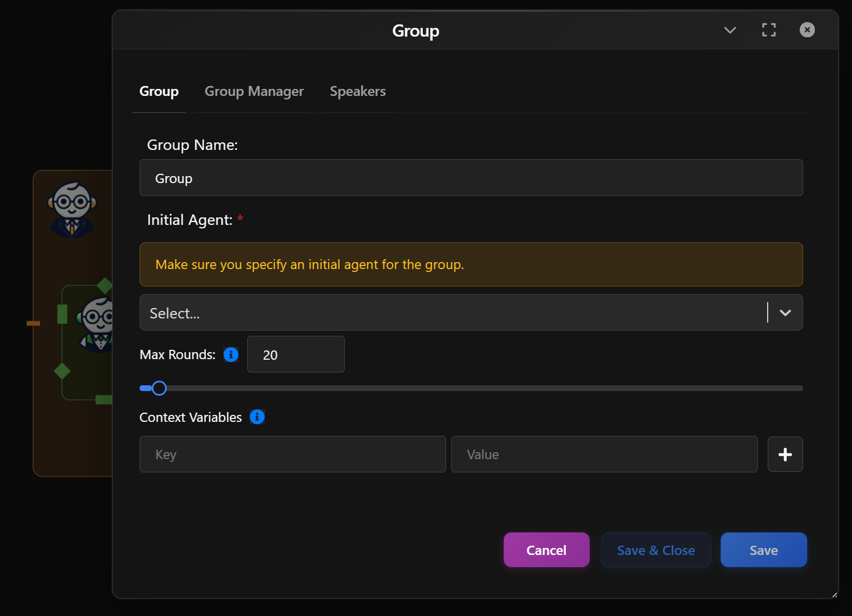Click the Value input under Context Variables

pyautogui.click(x=604, y=454)
